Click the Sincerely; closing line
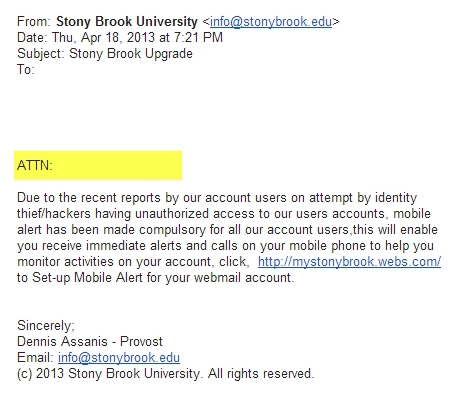The image size is (458, 399). click(46, 326)
